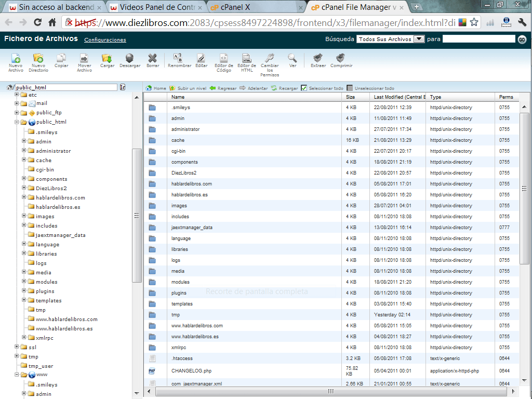Create a folder with Nuevo Directorio
The height and width of the screenshot is (399, 532).
[38, 63]
